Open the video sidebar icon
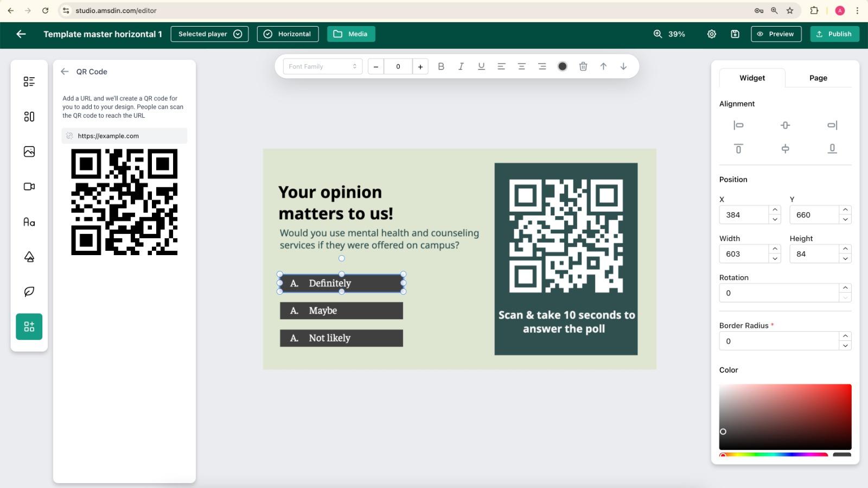Viewport: 868px width, 488px height. pyautogui.click(x=29, y=187)
